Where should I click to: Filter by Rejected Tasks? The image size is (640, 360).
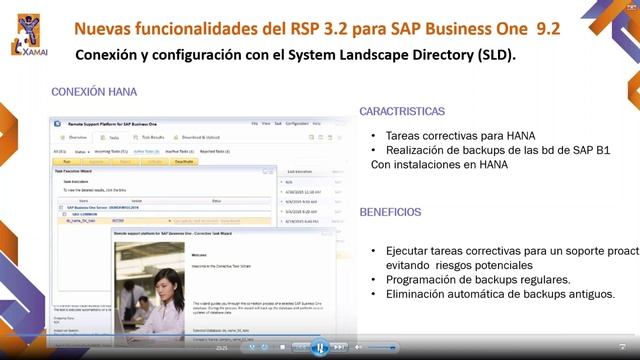[215, 151]
